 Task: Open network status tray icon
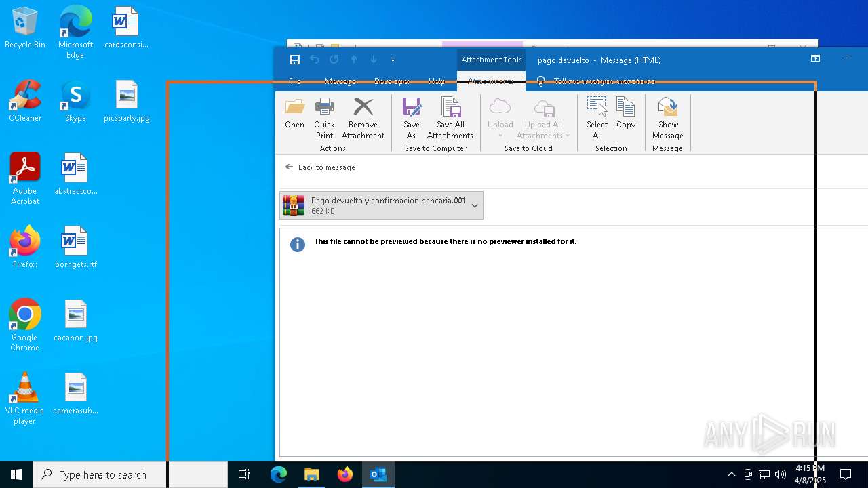[x=764, y=474]
